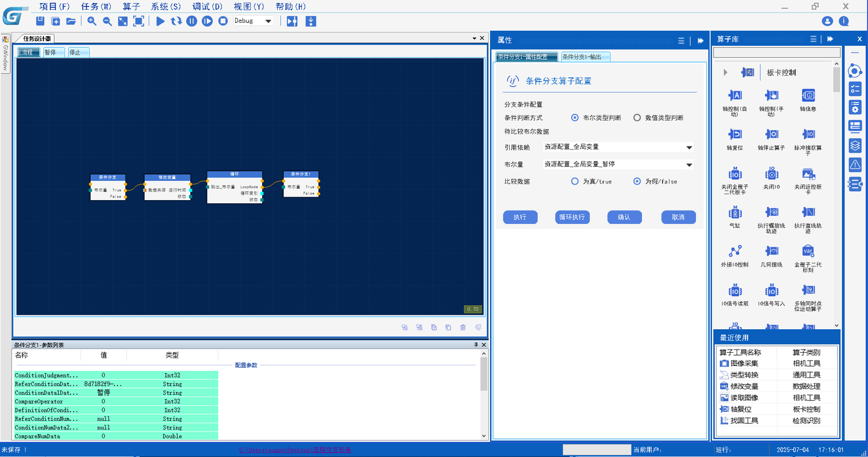Viewport: 868px width, 457px height.
Task: Click the loop run toolbar icon
Action: point(176,21)
